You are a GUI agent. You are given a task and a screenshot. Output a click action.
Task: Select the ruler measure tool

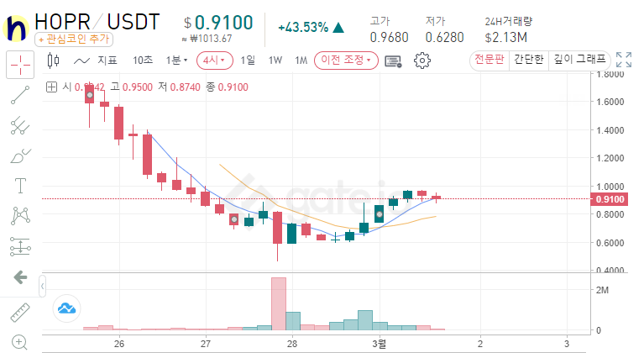pyautogui.click(x=20, y=313)
